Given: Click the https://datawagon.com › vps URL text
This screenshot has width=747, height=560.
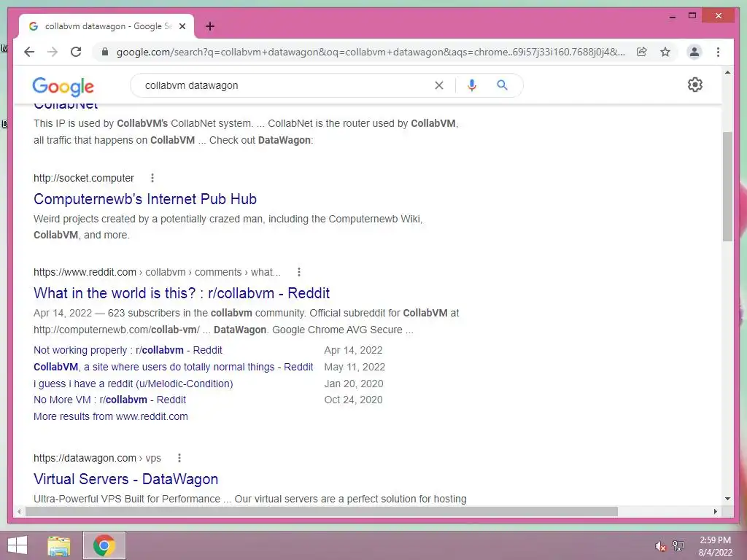Looking at the screenshot, I should [x=97, y=458].
